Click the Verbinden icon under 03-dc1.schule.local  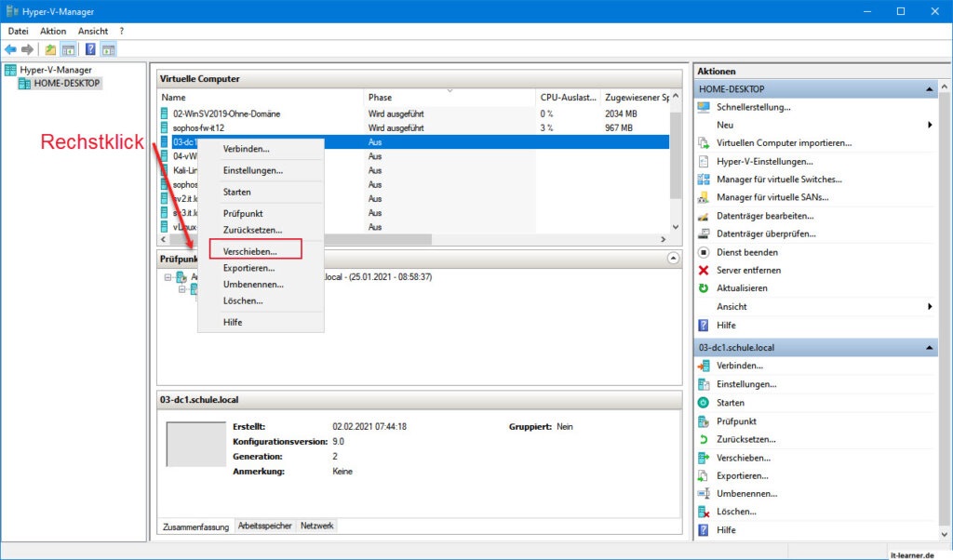coord(704,366)
